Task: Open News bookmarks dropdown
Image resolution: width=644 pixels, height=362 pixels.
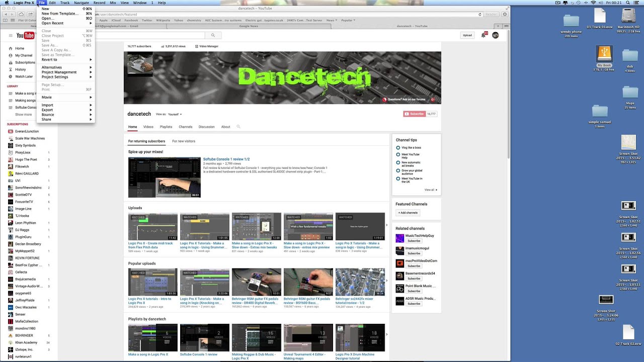Action: (332, 21)
